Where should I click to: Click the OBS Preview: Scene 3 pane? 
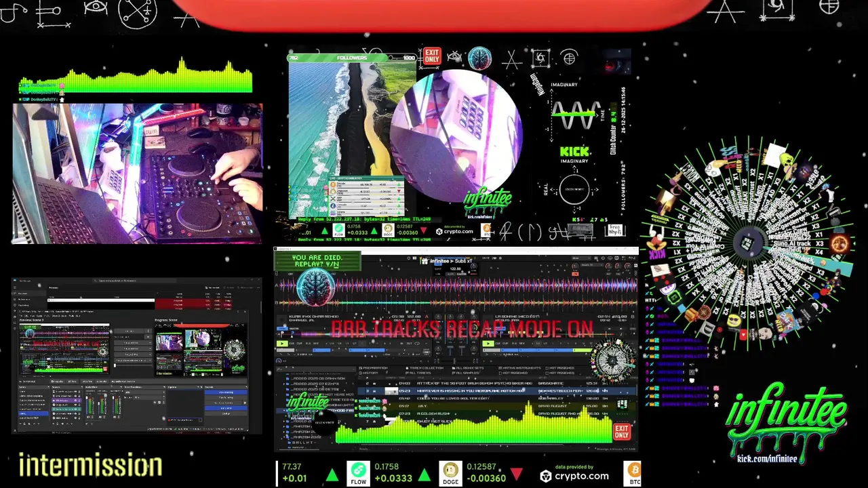[64, 349]
